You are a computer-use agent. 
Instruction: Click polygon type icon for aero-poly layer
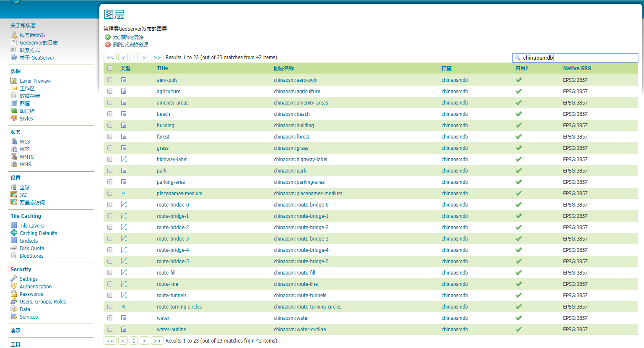pyautogui.click(x=124, y=80)
